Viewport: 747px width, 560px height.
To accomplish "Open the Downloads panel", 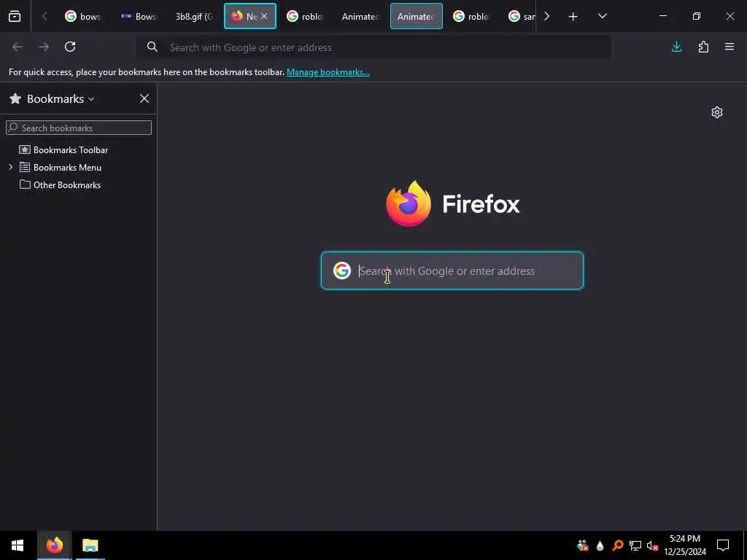I will (676, 47).
